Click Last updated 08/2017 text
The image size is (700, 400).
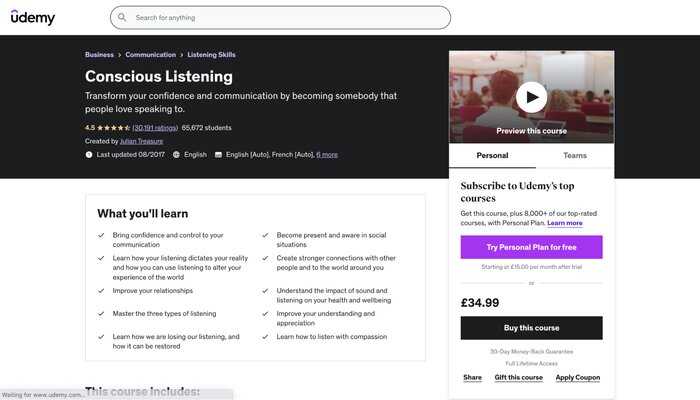click(x=130, y=154)
